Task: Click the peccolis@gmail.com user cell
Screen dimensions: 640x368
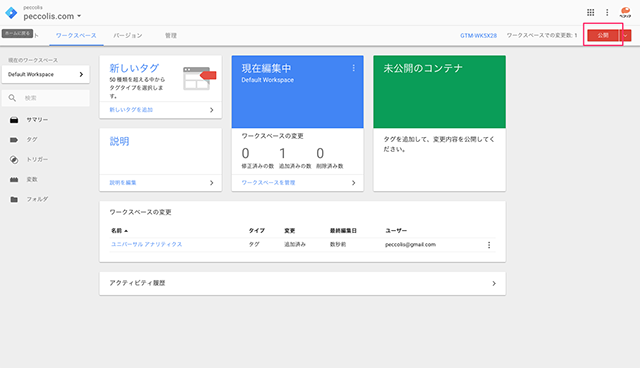Action: [410, 244]
